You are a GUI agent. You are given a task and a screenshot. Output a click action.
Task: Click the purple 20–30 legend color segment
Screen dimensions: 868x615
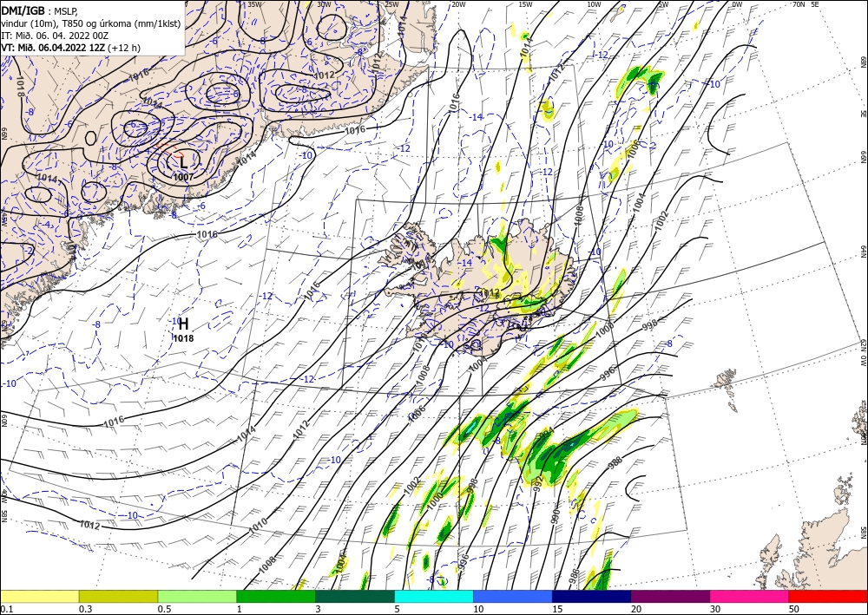(x=670, y=597)
